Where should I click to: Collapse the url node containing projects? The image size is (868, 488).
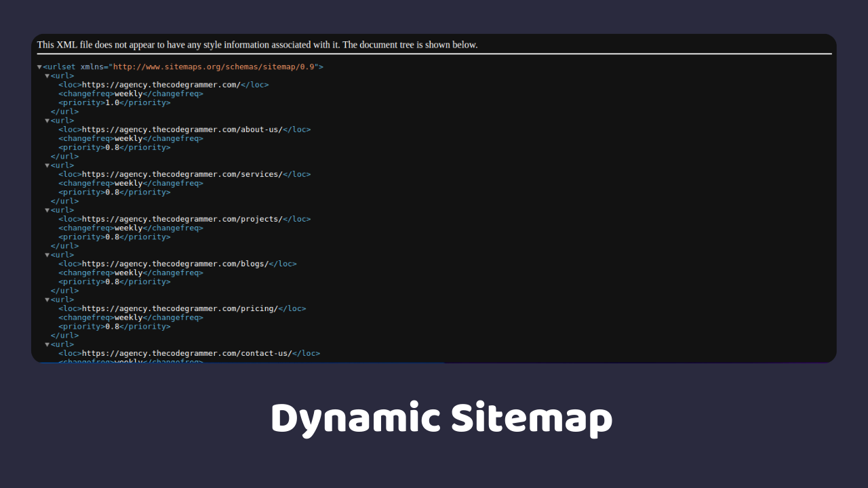(47, 209)
